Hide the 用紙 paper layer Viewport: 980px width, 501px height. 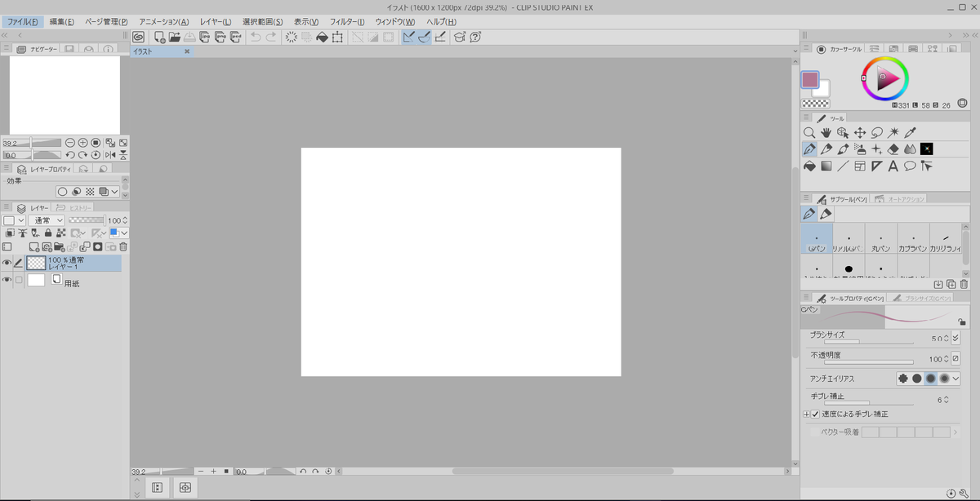point(7,280)
